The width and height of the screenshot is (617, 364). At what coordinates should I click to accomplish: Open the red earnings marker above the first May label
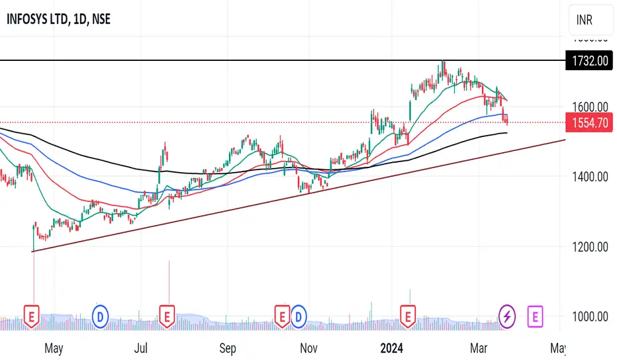pos(32,316)
